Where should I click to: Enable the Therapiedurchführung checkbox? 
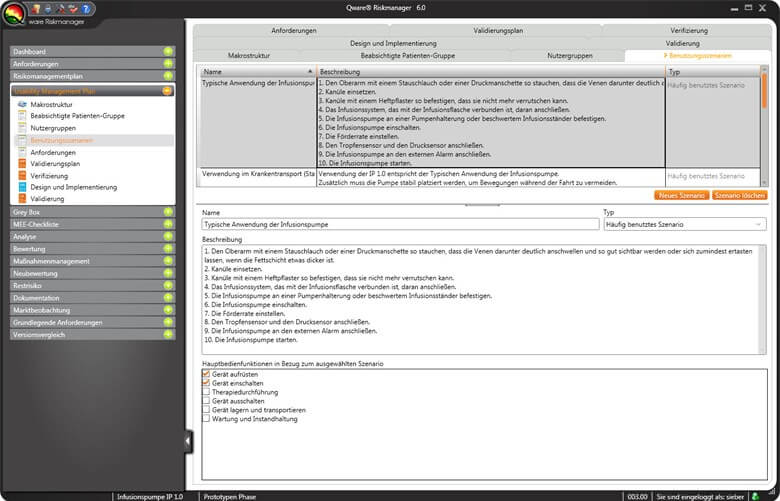pyautogui.click(x=206, y=392)
